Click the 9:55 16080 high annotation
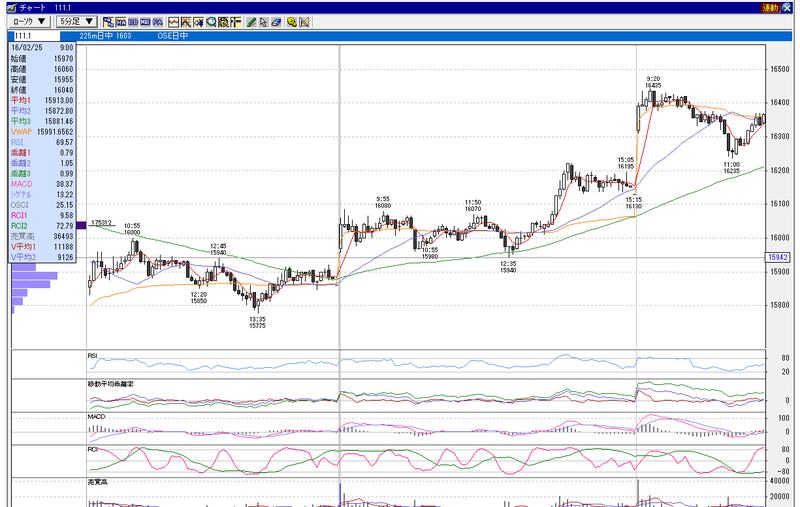The image size is (800, 507). point(383,202)
